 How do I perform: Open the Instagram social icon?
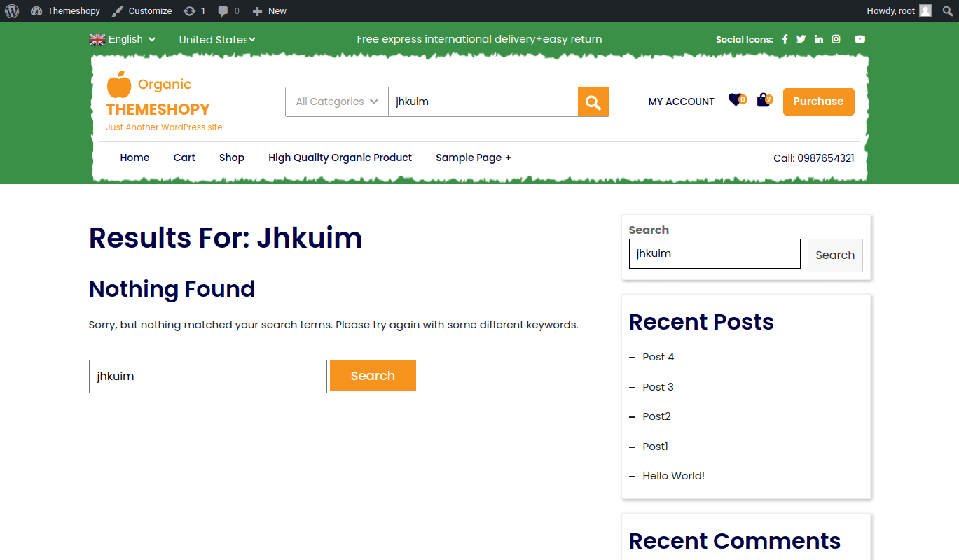pyautogui.click(x=836, y=39)
